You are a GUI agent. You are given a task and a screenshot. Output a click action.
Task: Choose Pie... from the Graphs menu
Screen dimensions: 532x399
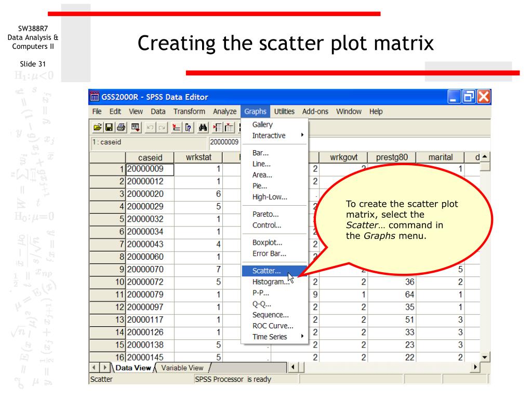274,186
